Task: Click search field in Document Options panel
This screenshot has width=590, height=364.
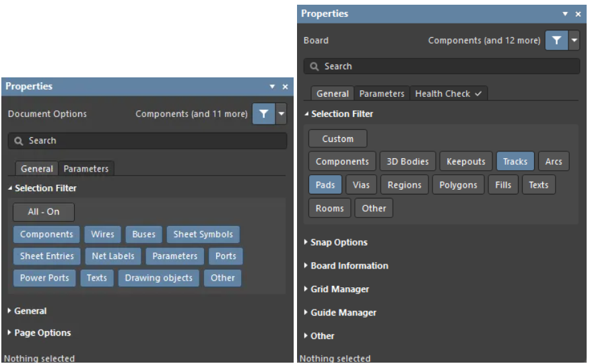Action: [x=147, y=141]
